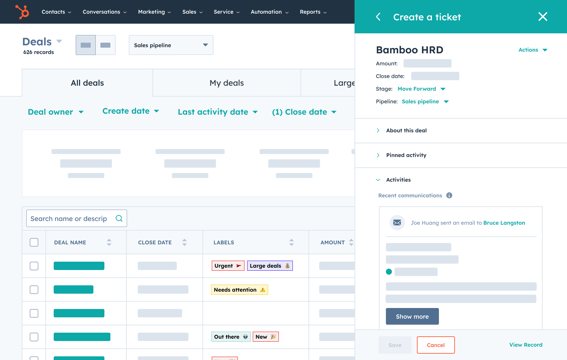Sort by Amount column arrows
Viewport: 567px width, 360px height.
pos(351,243)
